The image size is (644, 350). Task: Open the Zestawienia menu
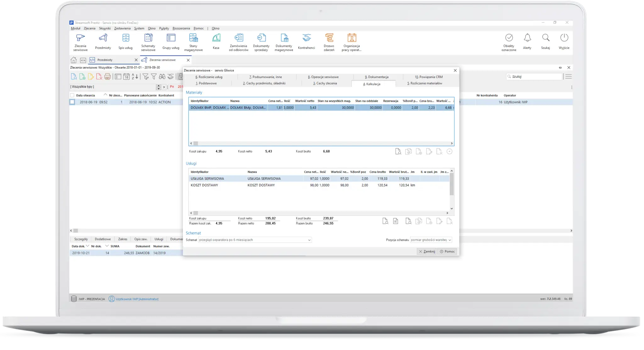click(122, 28)
